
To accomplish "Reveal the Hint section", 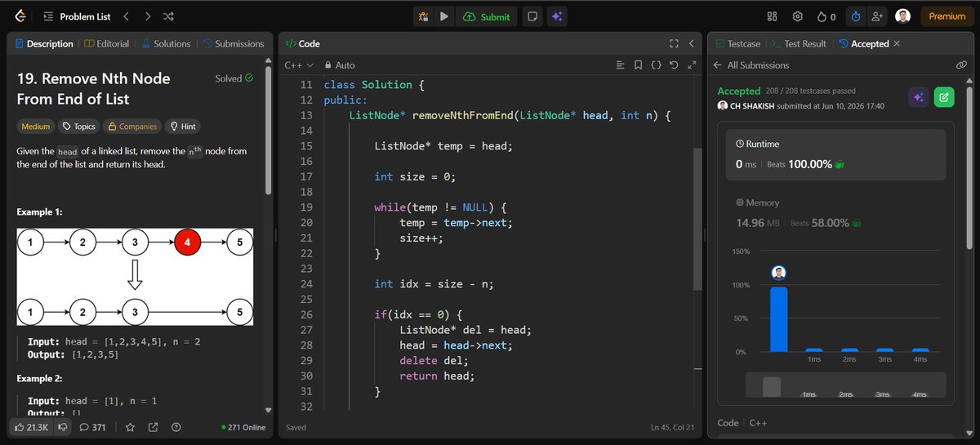I will pyautogui.click(x=182, y=127).
